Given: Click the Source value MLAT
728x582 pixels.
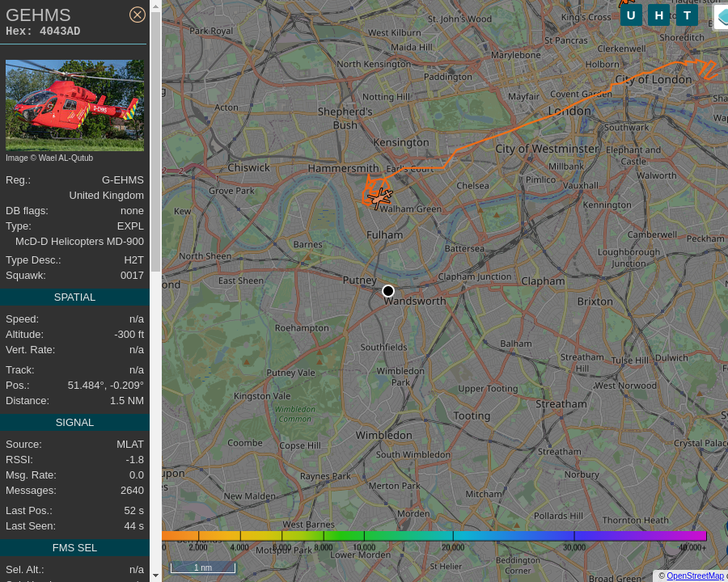Looking at the screenshot, I should [130, 444].
